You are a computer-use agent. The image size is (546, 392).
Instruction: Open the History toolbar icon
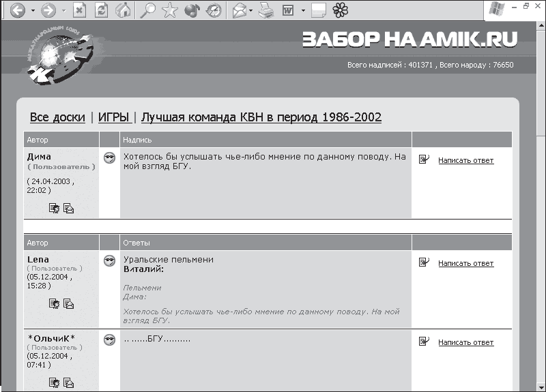click(214, 10)
